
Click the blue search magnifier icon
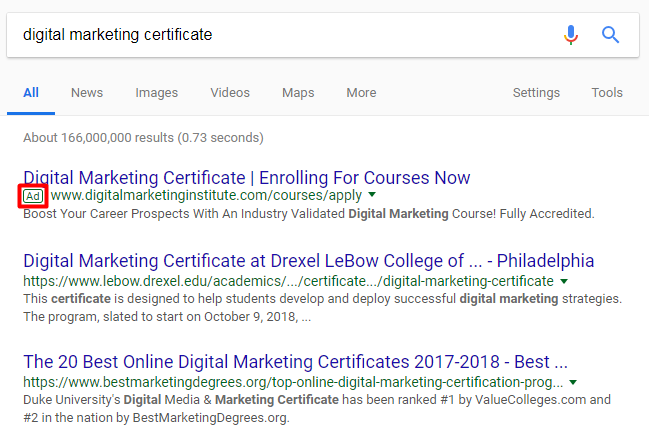pos(610,35)
